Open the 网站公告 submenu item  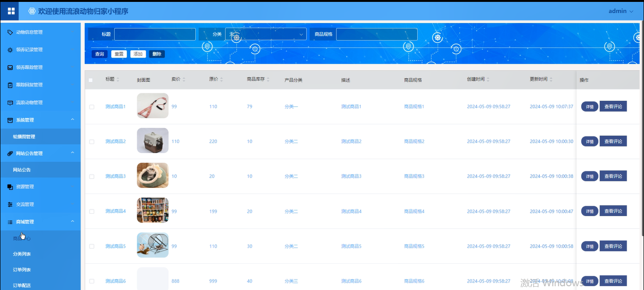41,169
